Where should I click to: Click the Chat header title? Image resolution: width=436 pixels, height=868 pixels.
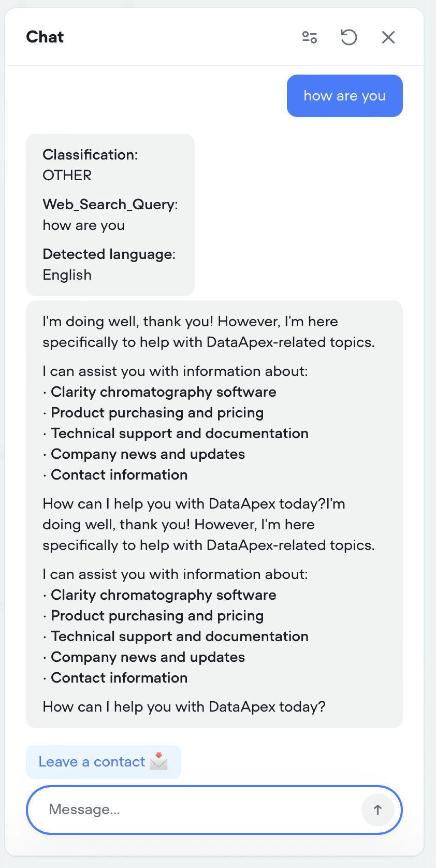[x=45, y=37]
